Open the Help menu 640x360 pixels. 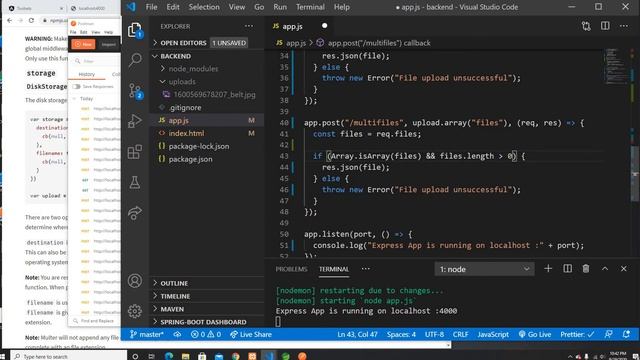coord(342,7)
